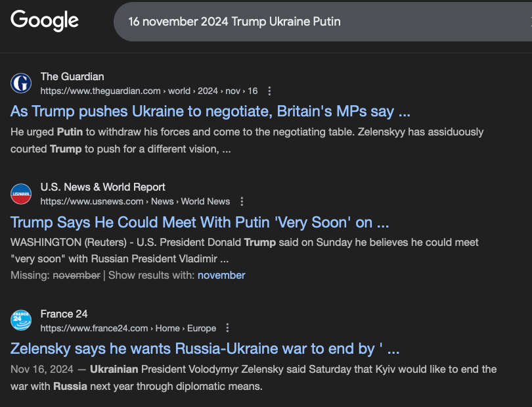This screenshot has height=407, width=532.
Task: Focus the Google search box
Action: 322,22
